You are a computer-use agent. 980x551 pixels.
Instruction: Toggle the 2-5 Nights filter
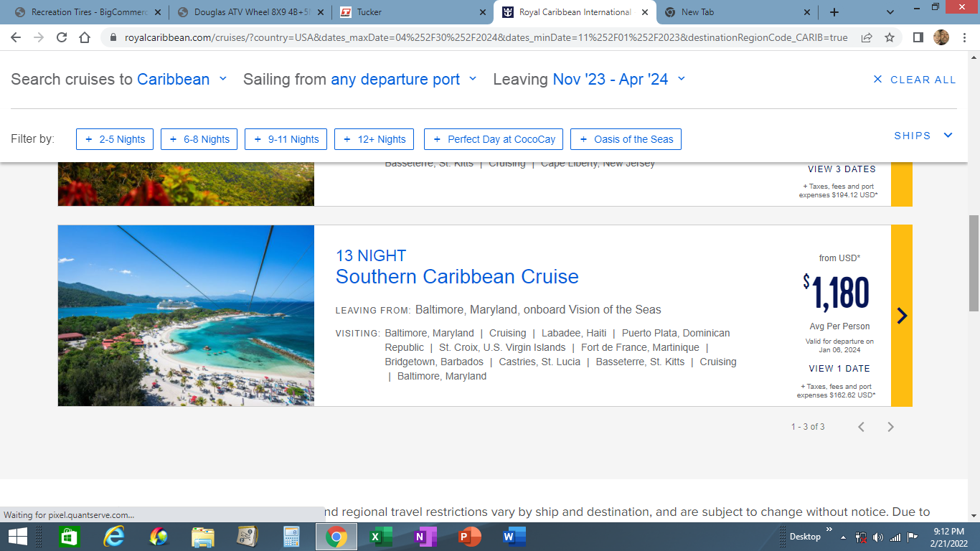click(x=115, y=139)
